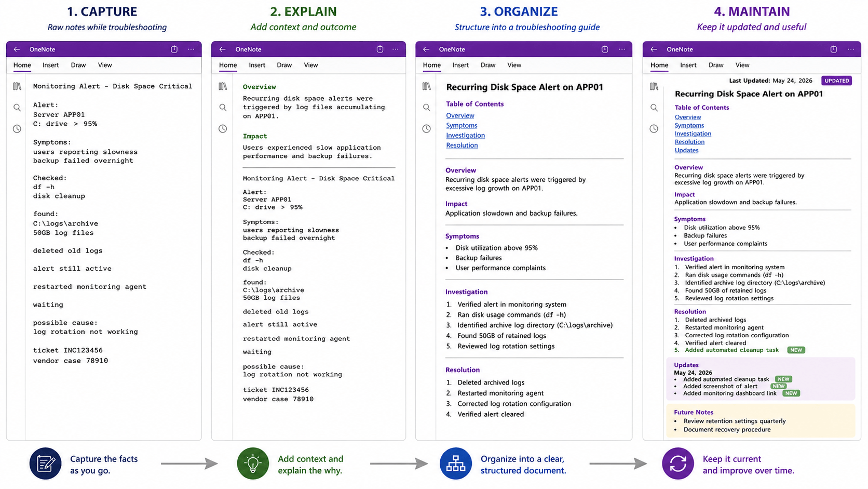This screenshot has width=868, height=489.
Task: Click 'alert still active' line in Explain window
Action: pyautogui.click(x=280, y=324)
